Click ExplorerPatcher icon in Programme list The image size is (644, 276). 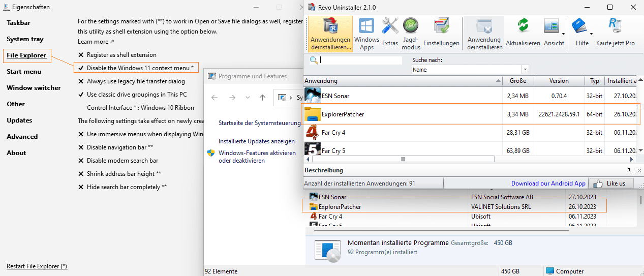[314, 207]
